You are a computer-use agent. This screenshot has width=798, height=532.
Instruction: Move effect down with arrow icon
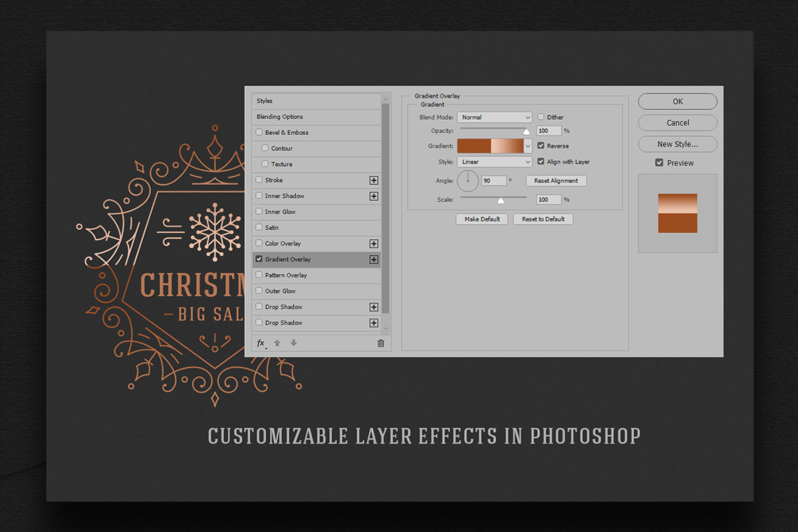point(293,343)
